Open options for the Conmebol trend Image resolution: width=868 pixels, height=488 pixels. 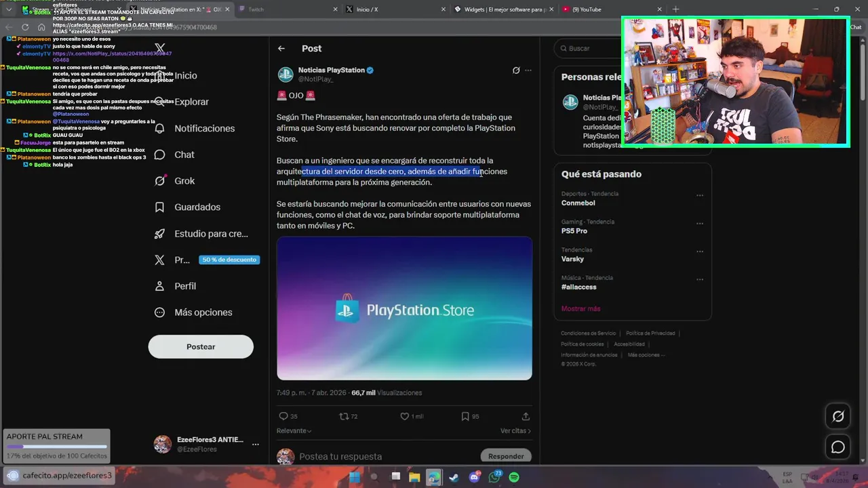point(700,195)
